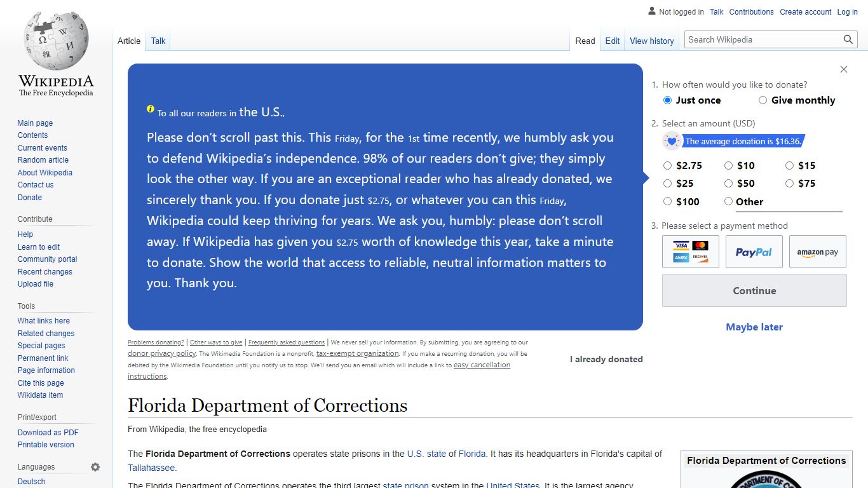The image size is (868, 488).
Task: Open Problems donating? link
Action: click(x=156, y=342)
